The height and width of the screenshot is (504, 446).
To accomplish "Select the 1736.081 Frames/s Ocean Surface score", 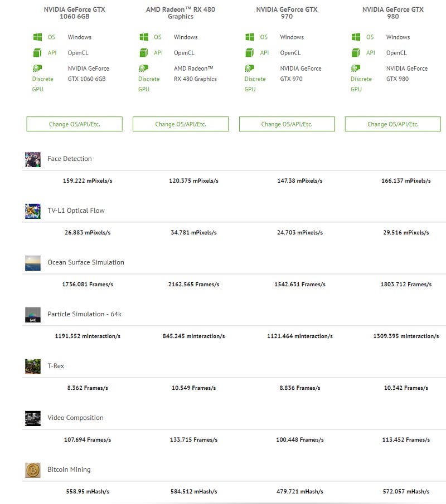I will click(88, 284).
